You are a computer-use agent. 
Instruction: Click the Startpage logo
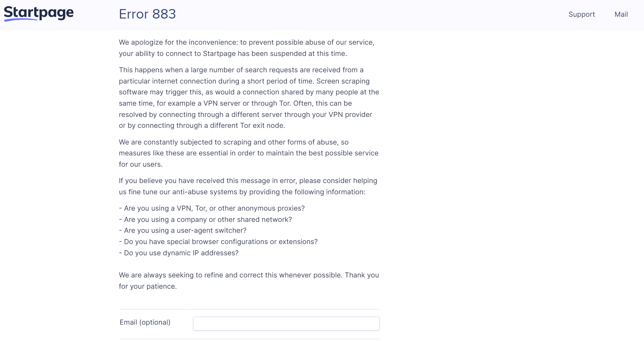(39, 13)
